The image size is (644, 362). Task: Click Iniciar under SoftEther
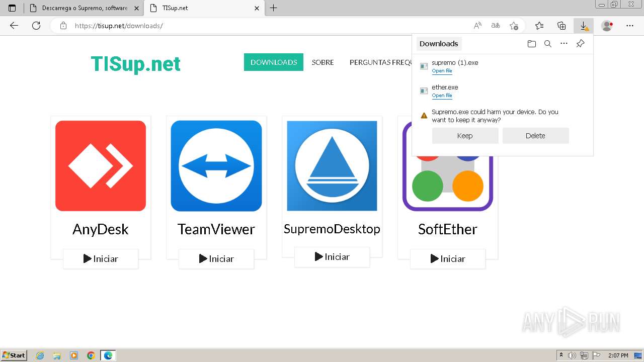[448, 259]
